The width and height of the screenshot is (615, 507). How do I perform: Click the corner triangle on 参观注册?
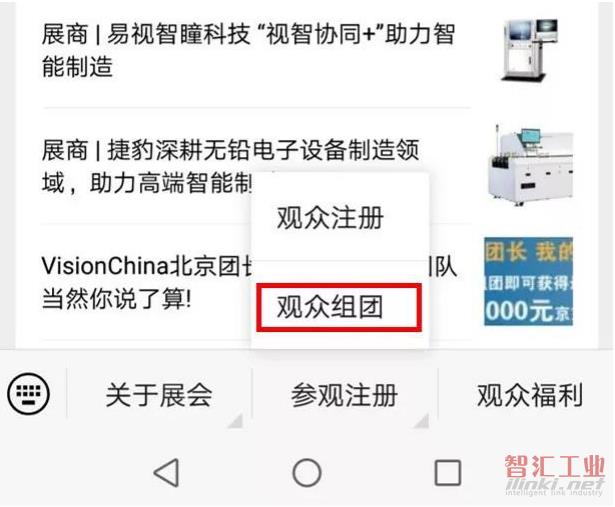[422, 420]
